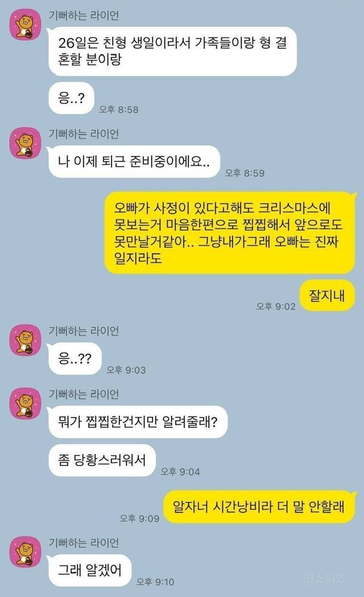Viewport: 364px width, 597px height.
Task: Click sender name above 26일은 message
Action: click(84, 15)
